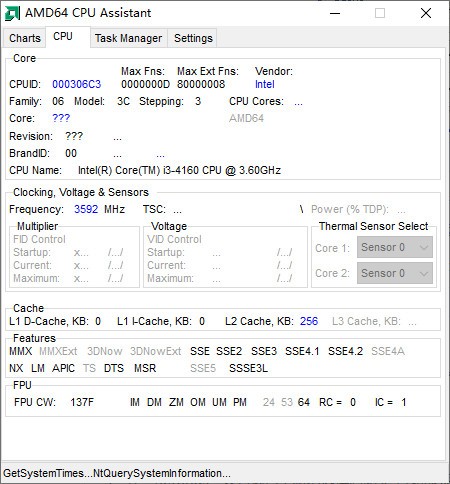Open the Settings tab

(193, 38)
